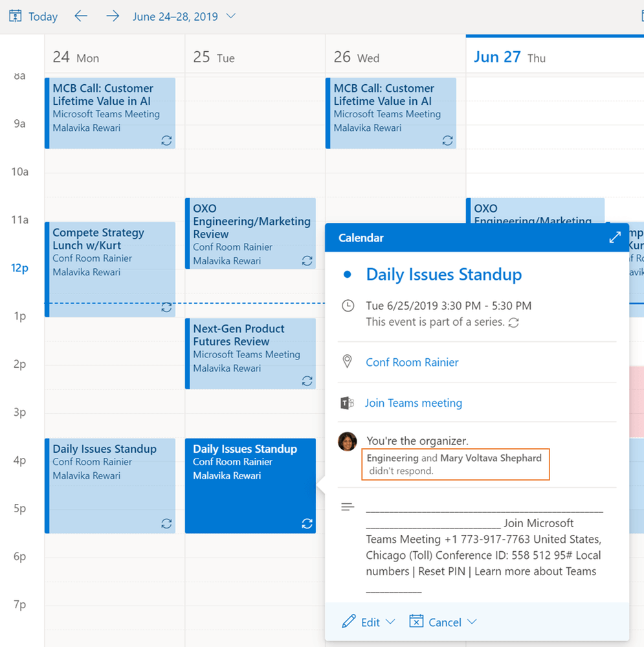Select the Jun 27 Thu day header

pyautogui.click(x=509, y=58)
